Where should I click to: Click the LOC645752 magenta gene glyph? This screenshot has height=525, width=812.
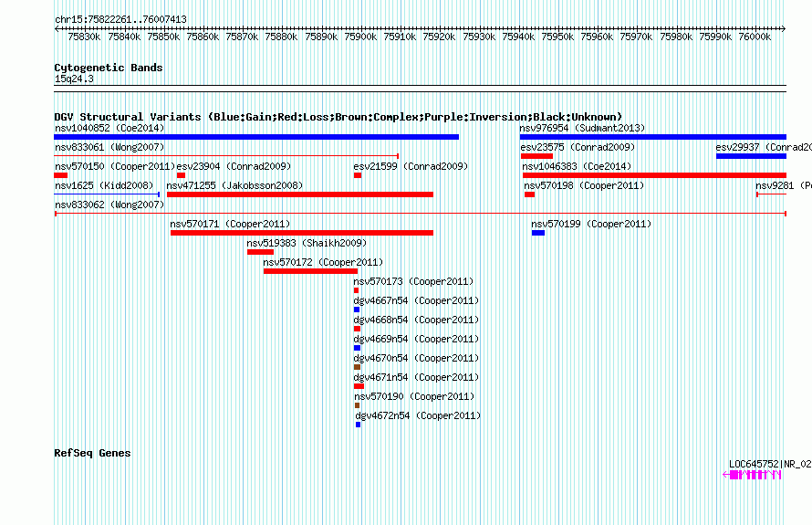(752, 475)
